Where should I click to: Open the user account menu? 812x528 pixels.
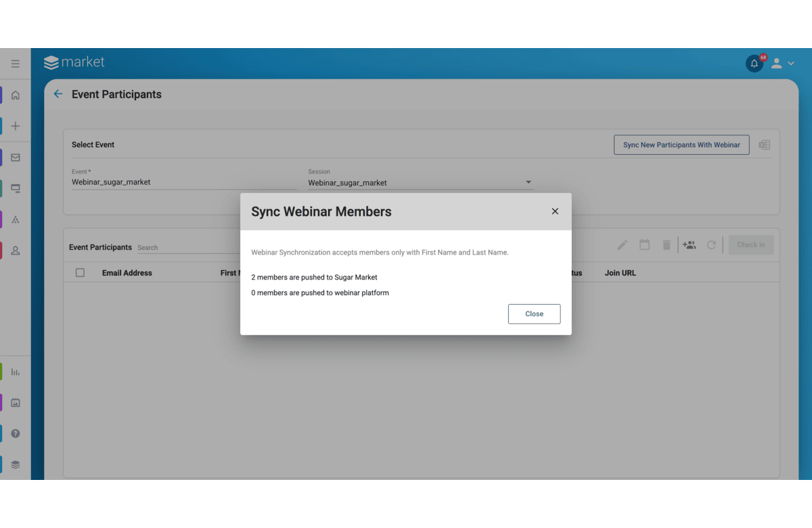pyautogui.click(x=782, y=64)
